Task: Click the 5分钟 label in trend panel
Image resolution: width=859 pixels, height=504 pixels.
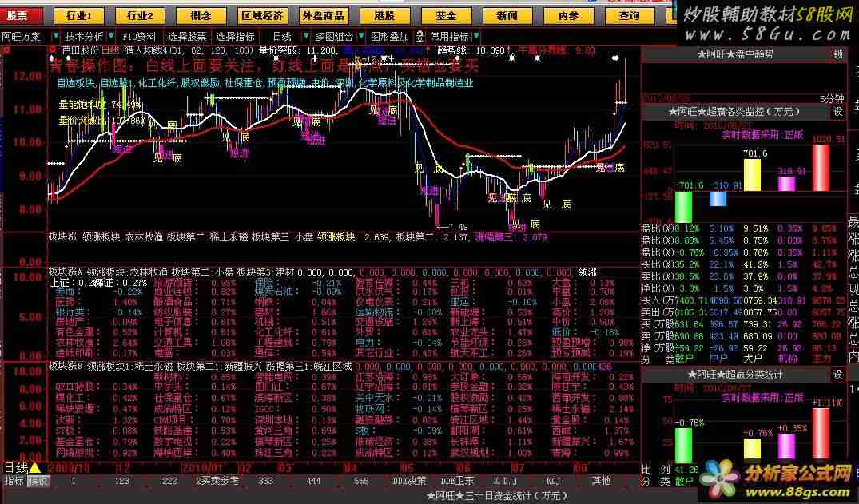Action: coord(832,99)
